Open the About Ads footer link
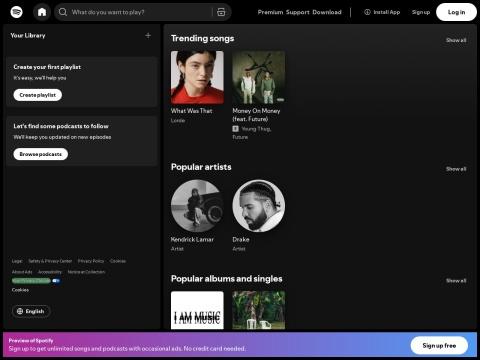The height and width of the screenshot is (360, 480). click(22, 272)
